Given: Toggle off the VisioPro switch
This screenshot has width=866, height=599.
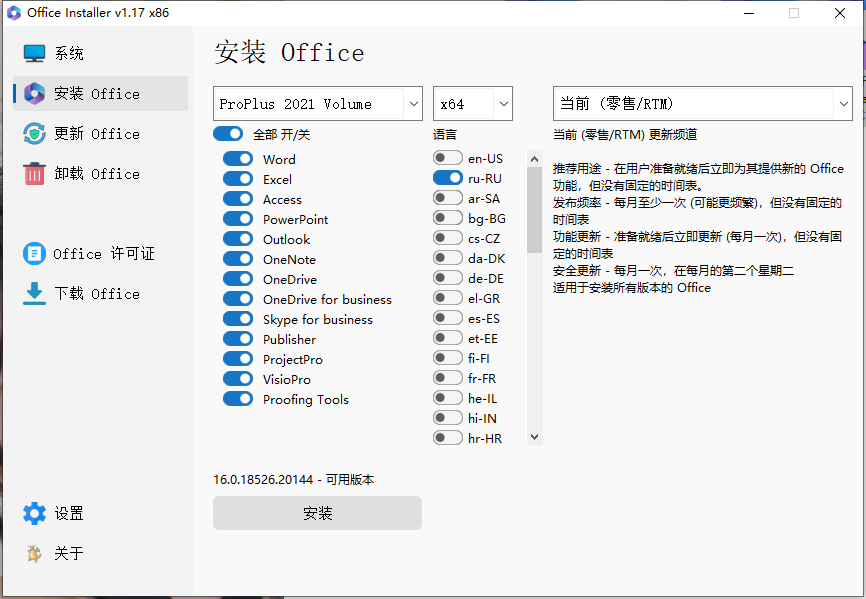Looking at the screenshot, I should pyautogui.click(x=238, y=379).
